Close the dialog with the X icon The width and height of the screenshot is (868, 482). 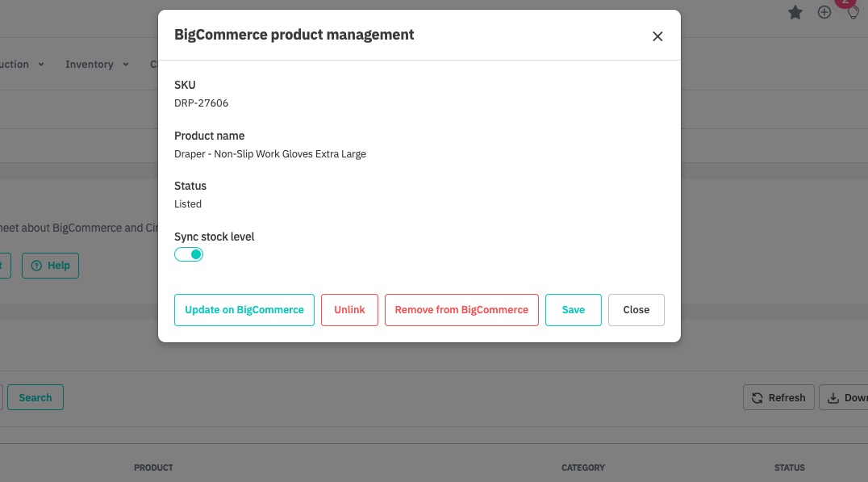click(x=657, y=36)
